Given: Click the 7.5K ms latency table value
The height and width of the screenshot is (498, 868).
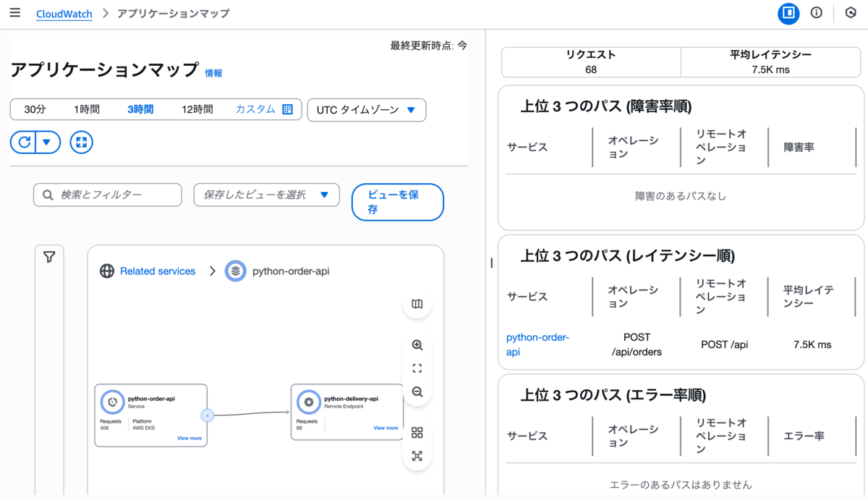Looking at the screenshot, I should click(x=812, y=345).
